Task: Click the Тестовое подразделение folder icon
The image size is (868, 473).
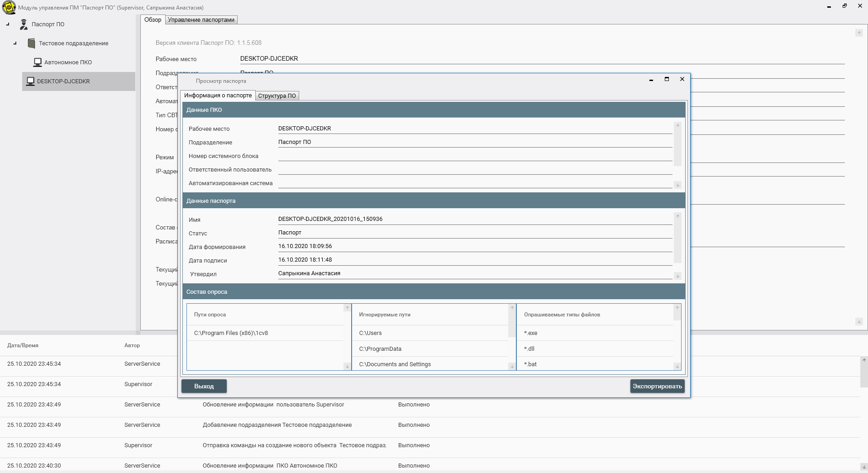Action: (31, 43)
